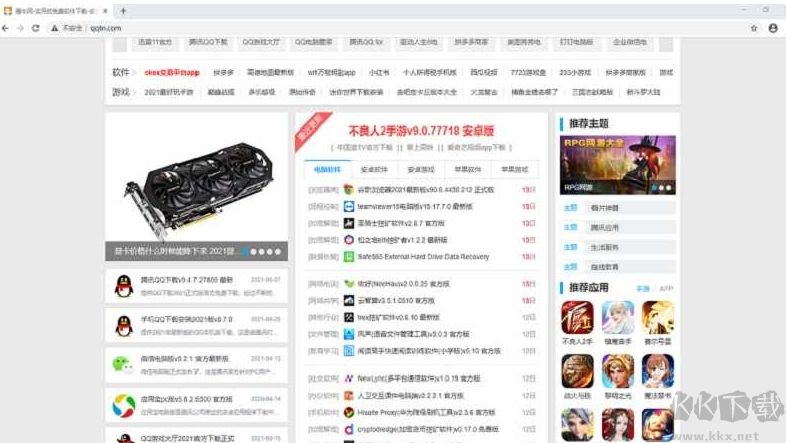This screenshot has width=786, height=443.
Task: Open the 腾讯QQ下载v9.4.7 news card title
Action: pyautogui.click(x=186, y=280)
